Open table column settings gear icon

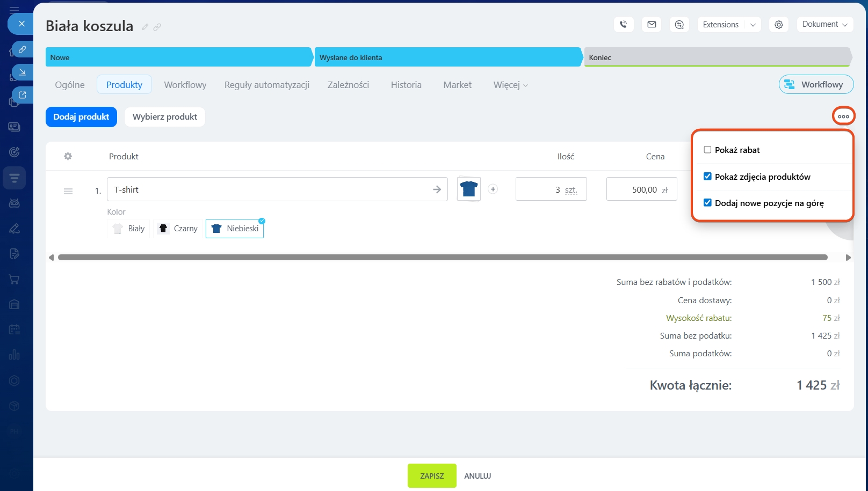click(x=68, y=156)
